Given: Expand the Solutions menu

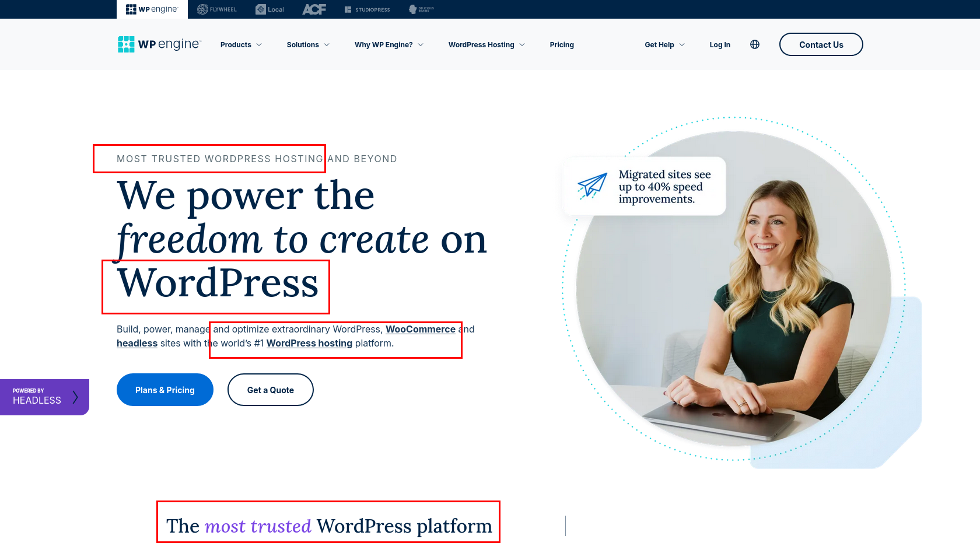Looking at the screenshot, I should pos(308,45).
